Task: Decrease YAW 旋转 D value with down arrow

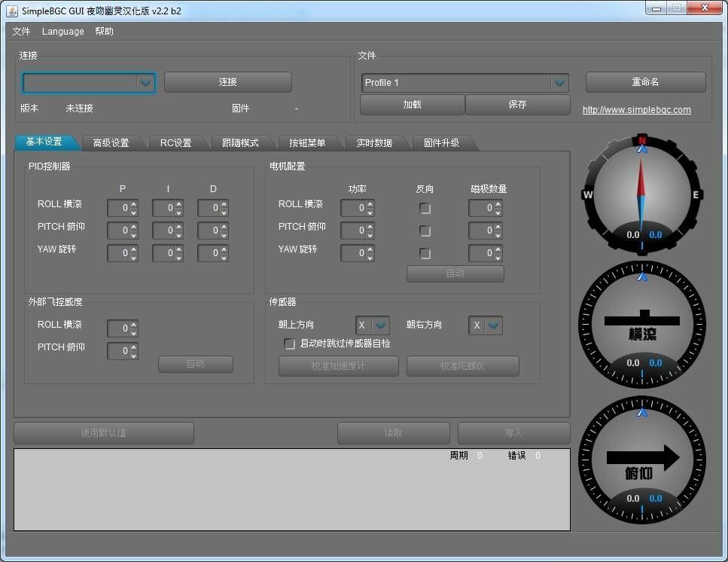Action: coord(224,257)
